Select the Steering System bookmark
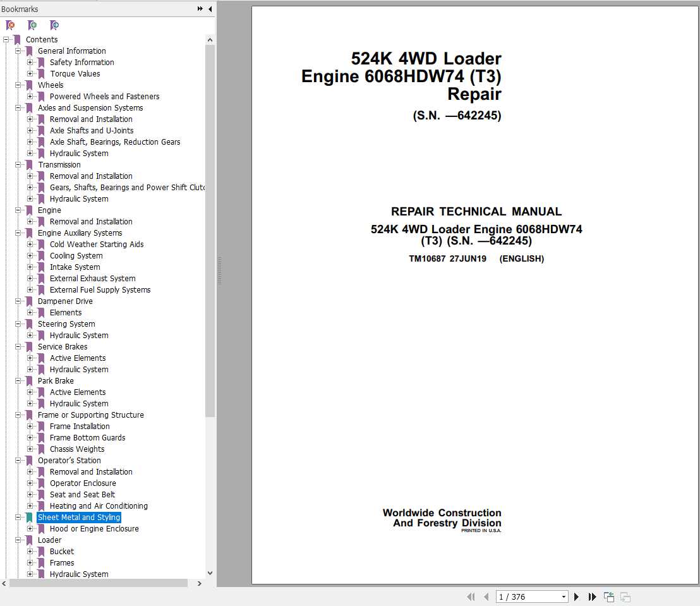This screenshot has height=606, width=700. [x=66, y=324]
